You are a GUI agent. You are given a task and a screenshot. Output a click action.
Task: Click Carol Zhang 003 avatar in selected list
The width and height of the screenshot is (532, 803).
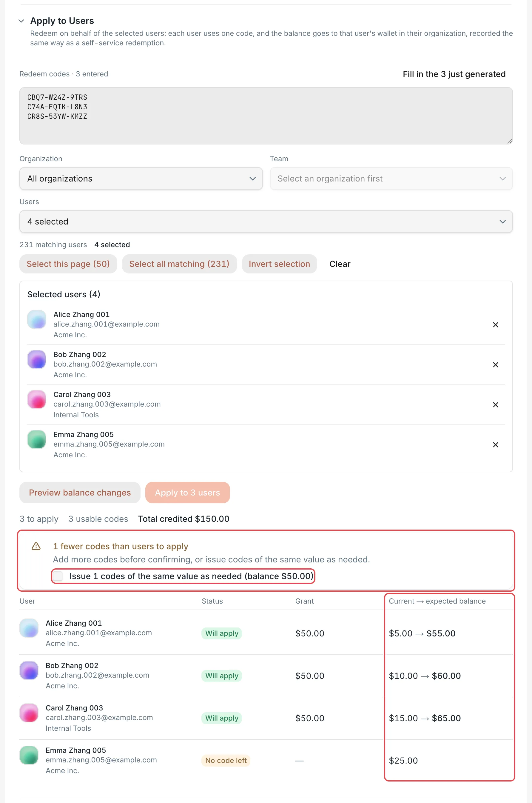tap(37, 399)
